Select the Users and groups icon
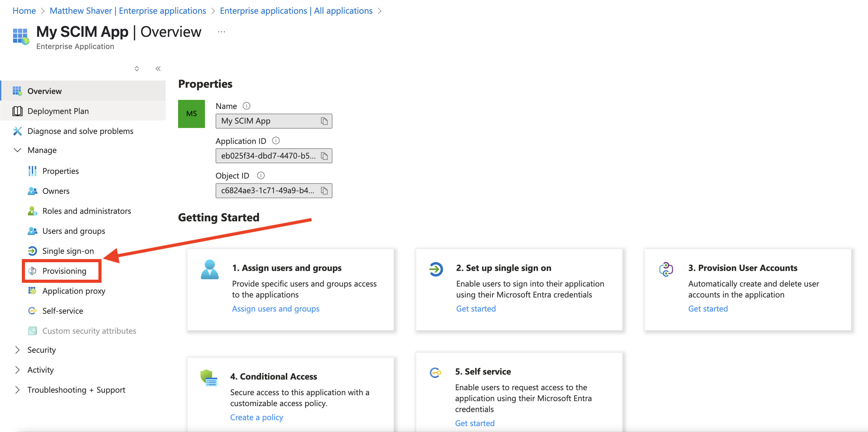This screenshot has height=432, width=868. [32, 231]
